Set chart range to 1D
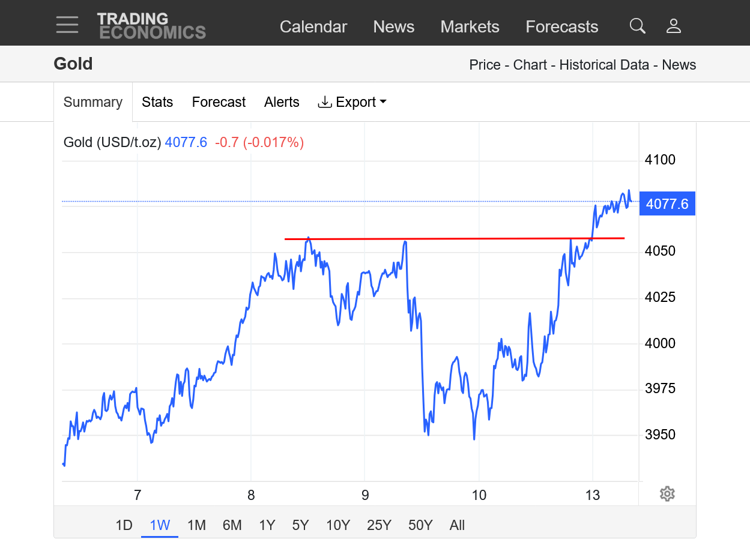Screen dimensions: 750x560 [x=124, y=525]
